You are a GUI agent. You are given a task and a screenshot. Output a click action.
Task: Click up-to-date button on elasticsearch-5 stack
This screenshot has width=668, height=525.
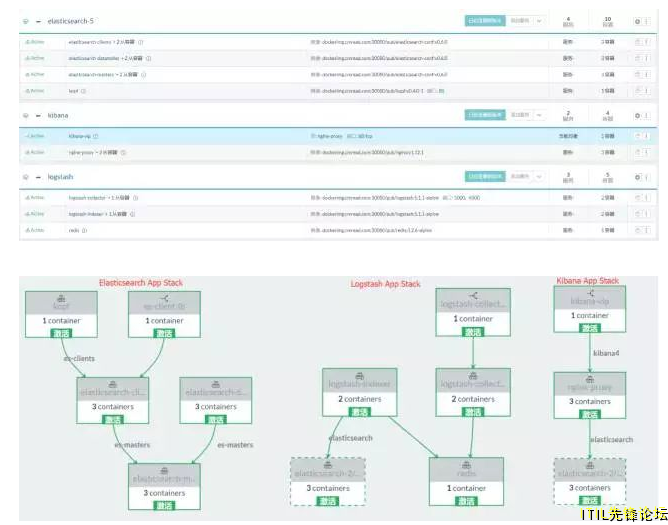click(x=485, y=21)
